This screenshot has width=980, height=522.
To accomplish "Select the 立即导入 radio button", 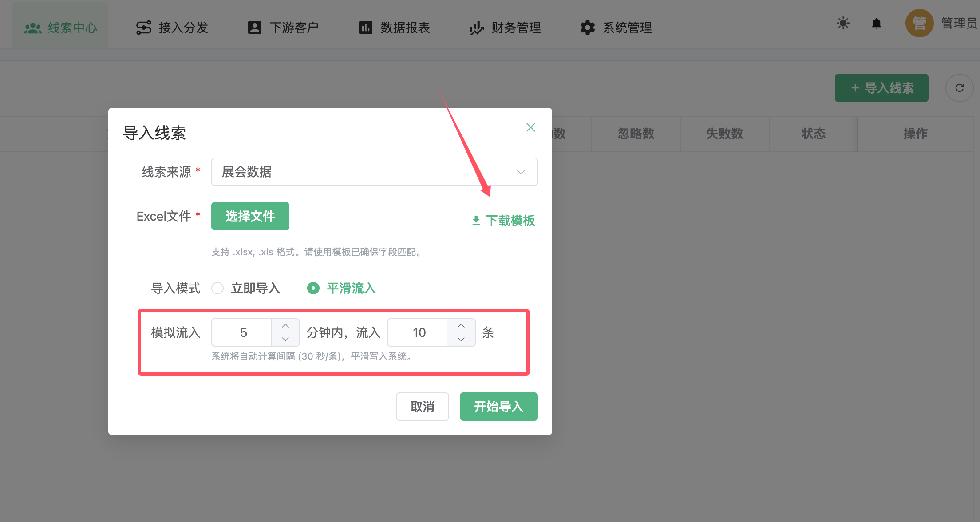I will click(217, 288).
